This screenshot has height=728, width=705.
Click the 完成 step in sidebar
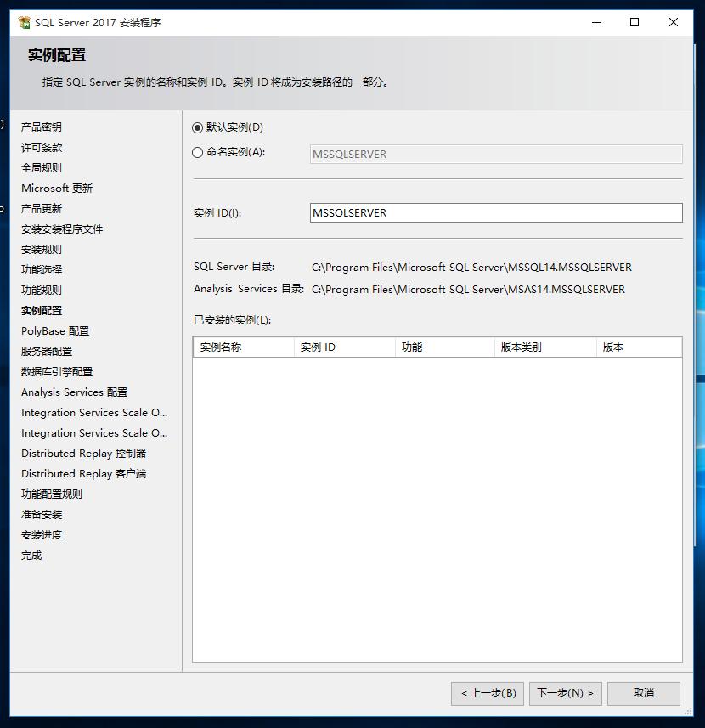tap(31, 556)
